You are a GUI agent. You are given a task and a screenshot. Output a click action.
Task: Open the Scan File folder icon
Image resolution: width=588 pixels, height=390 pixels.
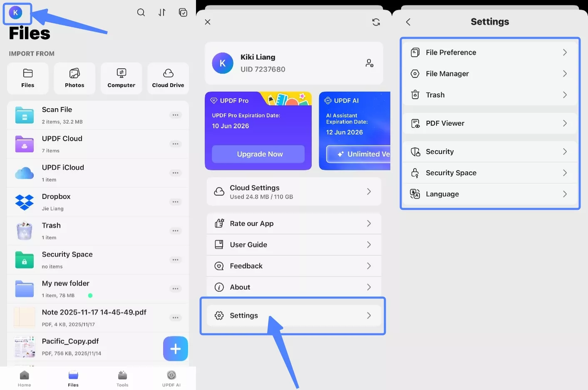[25, 115]
